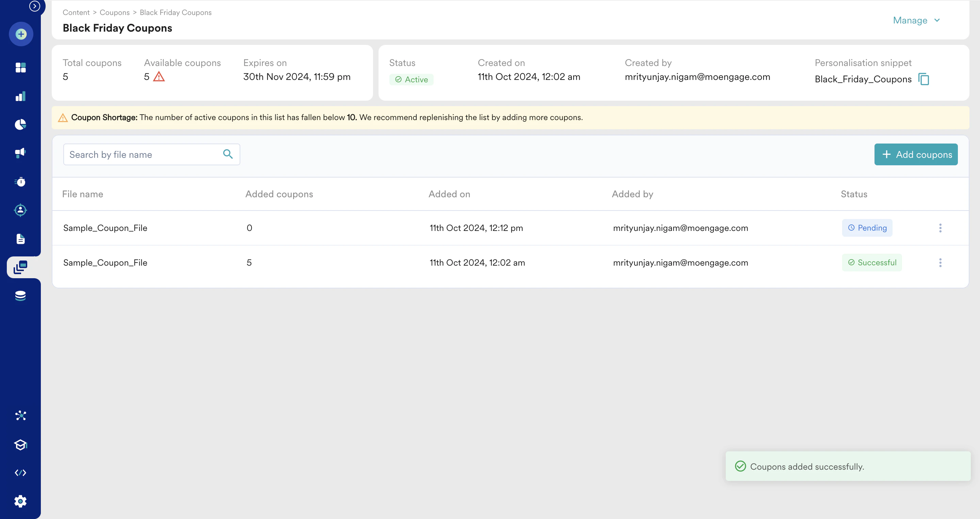Click the code brackets developer sidebar icon

tap(20, 473)
